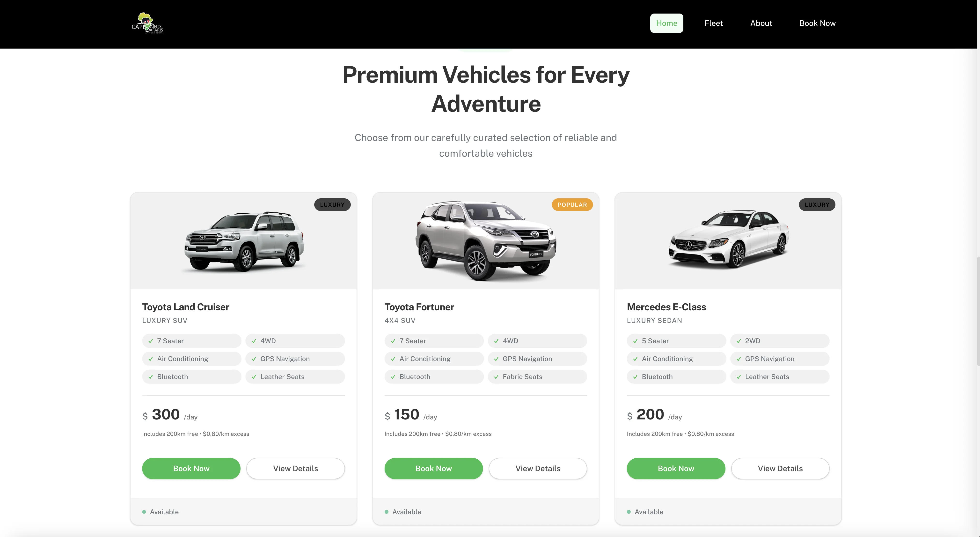
Task: Go to the About page
Action: click(x=761, y=23)
